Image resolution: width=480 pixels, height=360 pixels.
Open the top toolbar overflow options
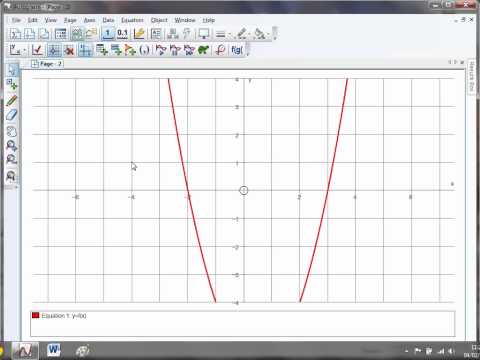[x=275, y=34]
